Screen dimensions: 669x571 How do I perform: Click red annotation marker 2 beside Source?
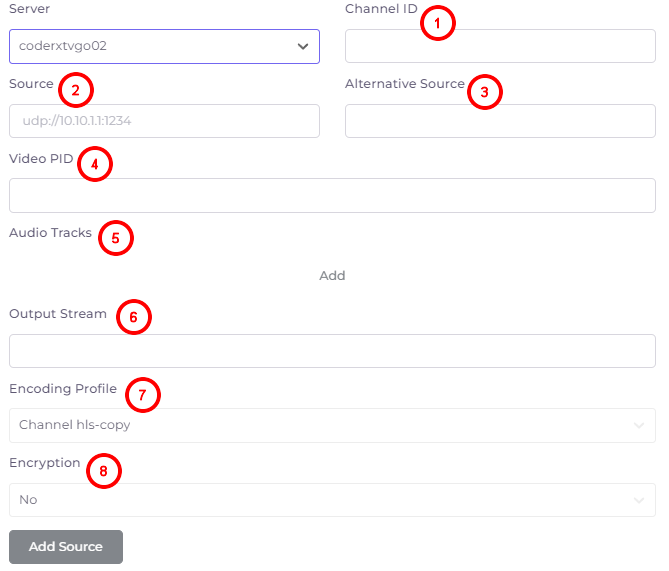(x=76, y=90)
